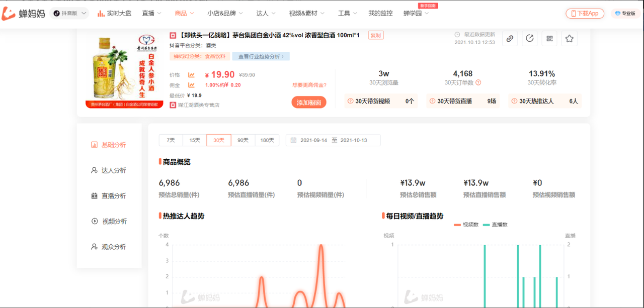The width and height of the screenshot is (644, 308).
Task: Click the copy link chain icon
Action: click(510, 39)
